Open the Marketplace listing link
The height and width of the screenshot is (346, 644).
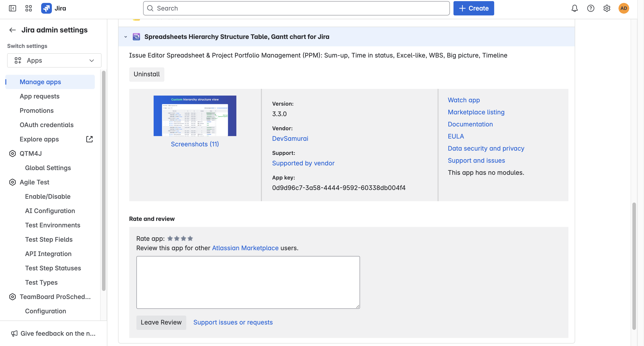pyautogui.click(x=476, y=112)
